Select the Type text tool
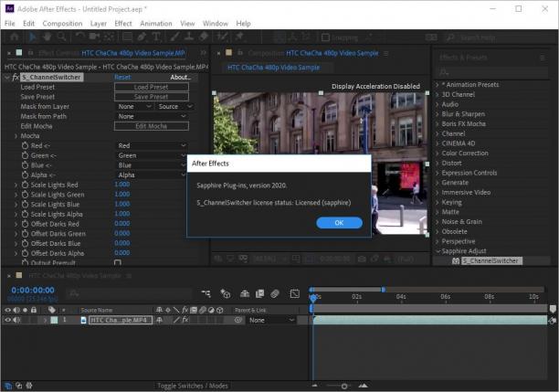 [156, 37]
